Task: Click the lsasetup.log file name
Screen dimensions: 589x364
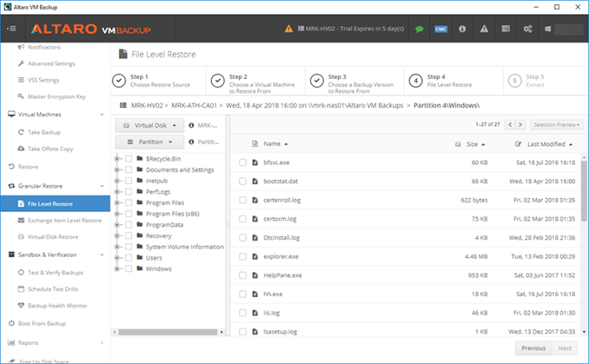Action: point(281,332)
